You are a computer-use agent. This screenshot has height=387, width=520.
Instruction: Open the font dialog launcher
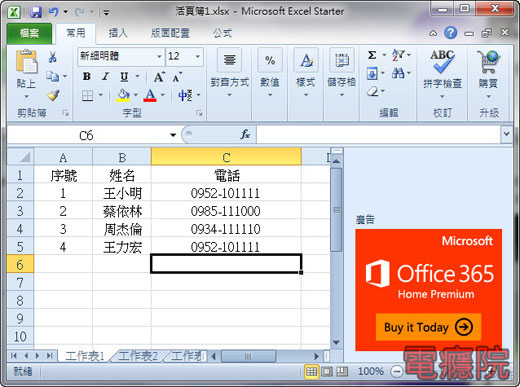pyautogui.click(x=199, y=113)
